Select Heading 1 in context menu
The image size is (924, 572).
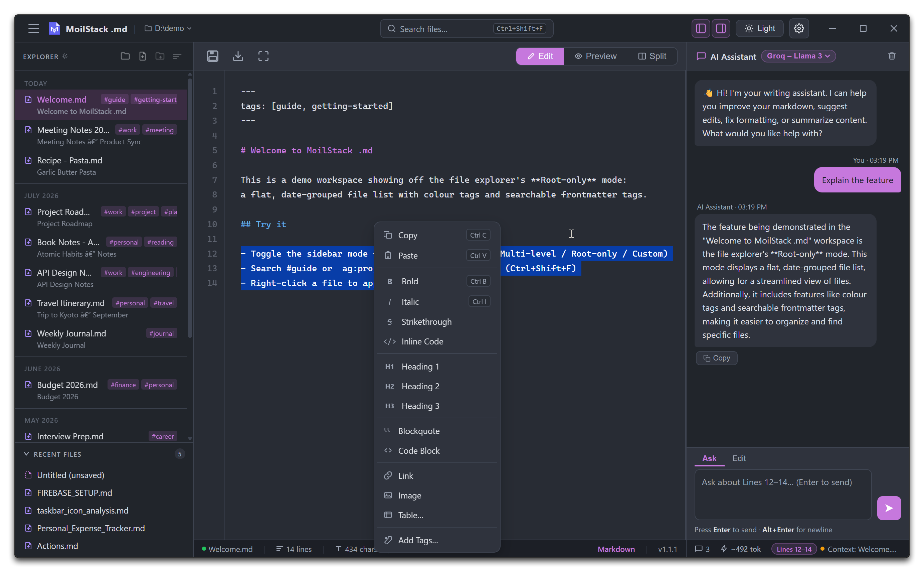pyautogui.click(x=437, y=367)
